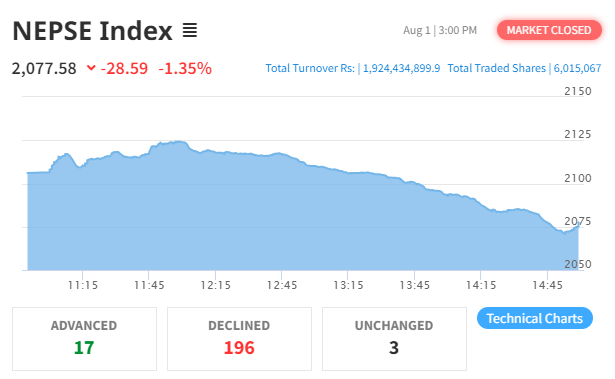Screen dimensions: 615x379
Task: Click the 2,077.58 index value
Action: point(44,69)
